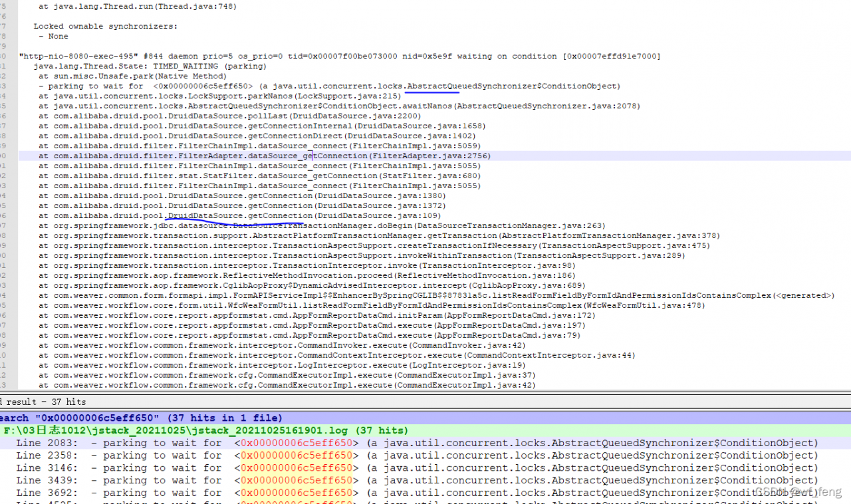Screen dimensions: 851x504
Task: Select the DruidDataSource.java:109 line
Action: (x=239, y=215)
